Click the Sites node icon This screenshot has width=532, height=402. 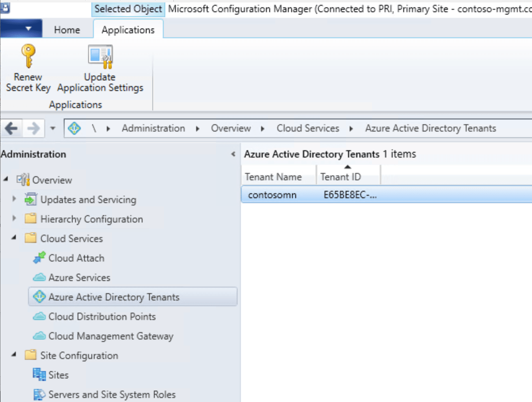click(40, 374)
